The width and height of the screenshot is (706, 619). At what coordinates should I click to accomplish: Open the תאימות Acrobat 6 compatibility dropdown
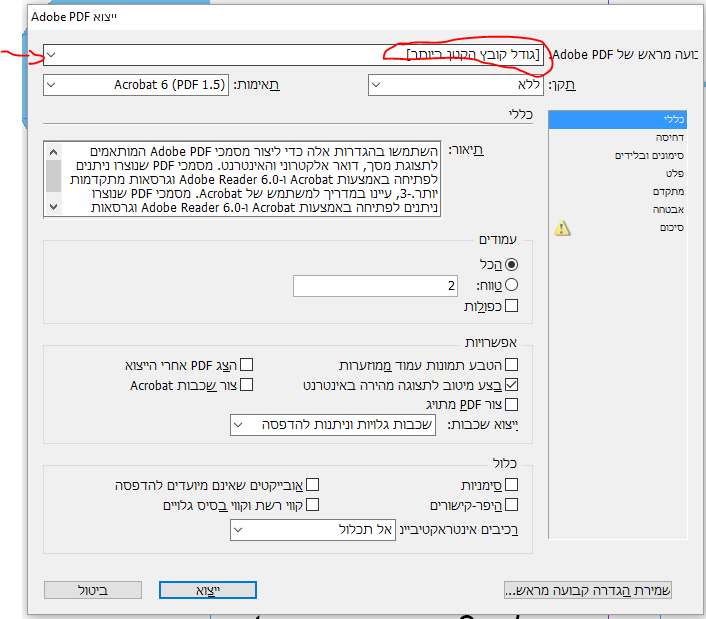tap(136, 85)
